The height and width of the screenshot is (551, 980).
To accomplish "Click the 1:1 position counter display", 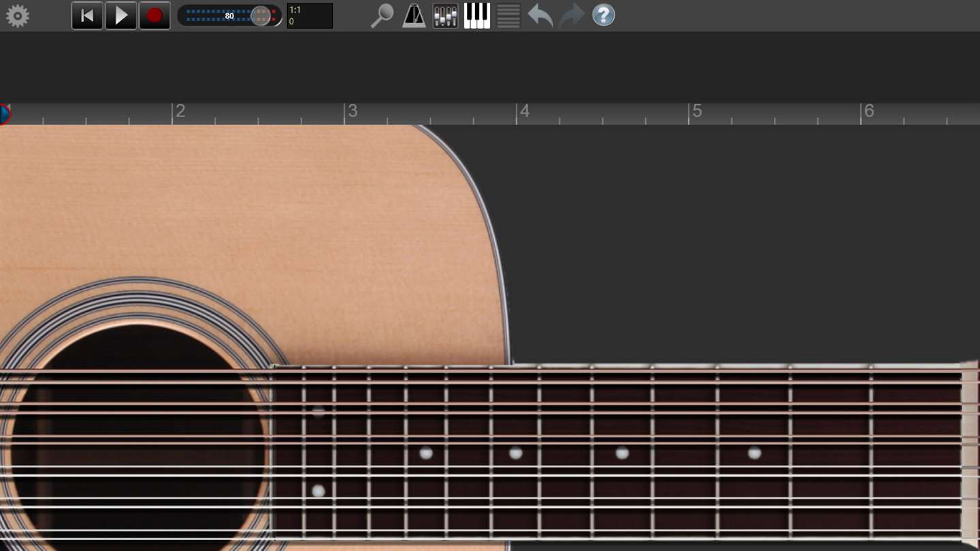I will pyautogui.click(x=310, y=16).
